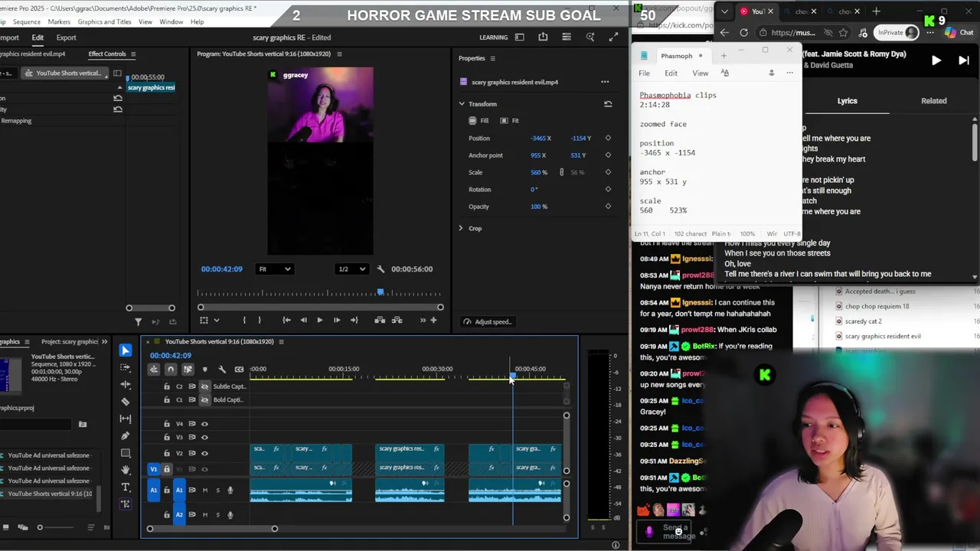Select the Type tool

click(x=126, y=487)
